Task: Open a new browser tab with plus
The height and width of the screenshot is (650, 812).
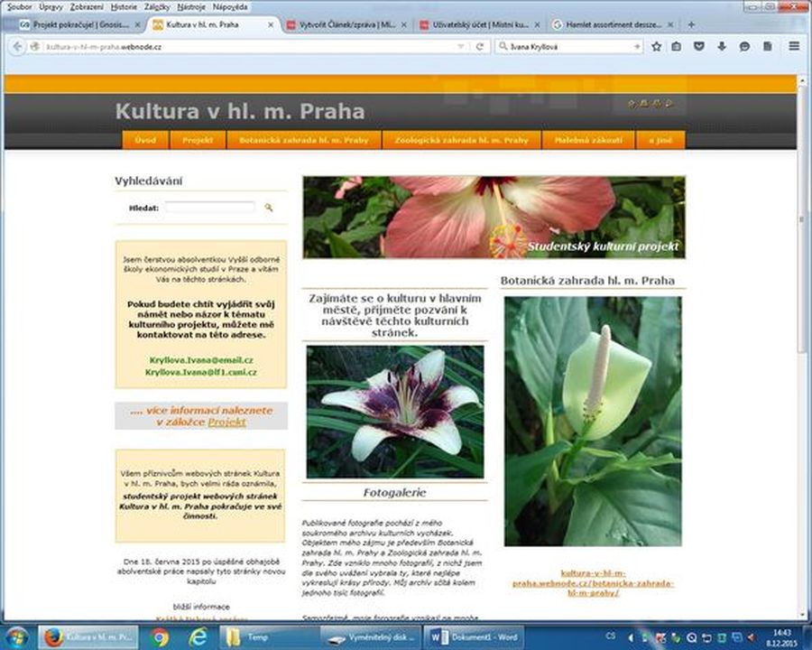Action: [x=691, y=24]
